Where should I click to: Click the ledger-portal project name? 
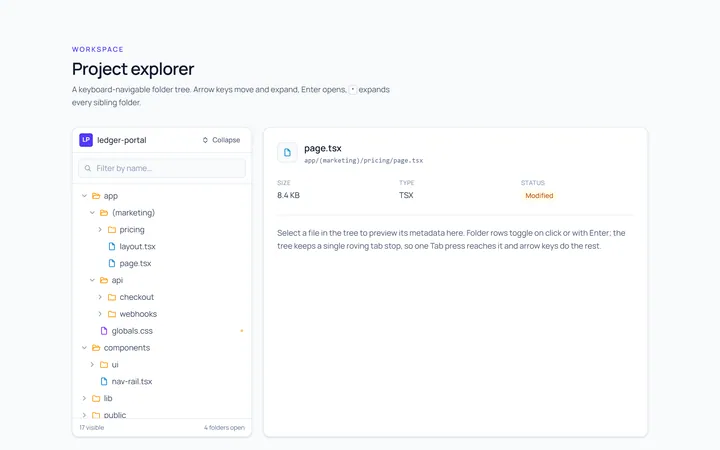coord(122,140)
